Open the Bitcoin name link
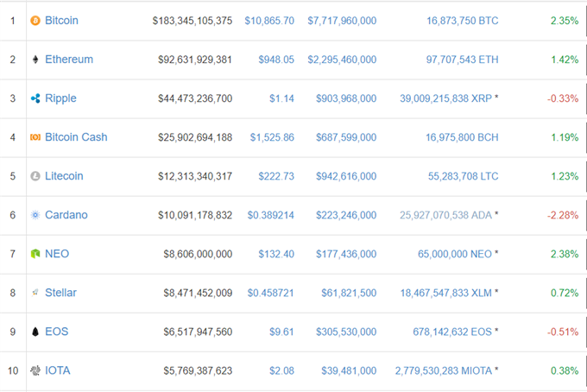 point(62,21)
